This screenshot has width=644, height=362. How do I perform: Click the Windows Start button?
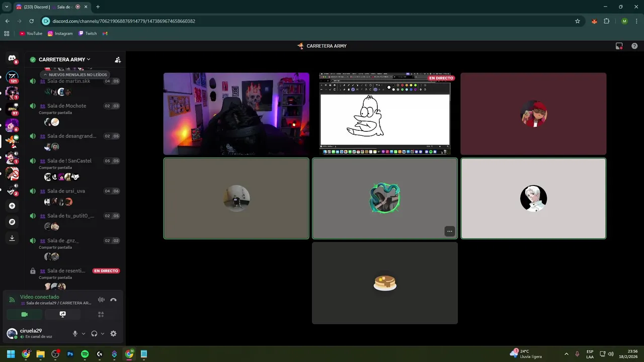(11, 354)
